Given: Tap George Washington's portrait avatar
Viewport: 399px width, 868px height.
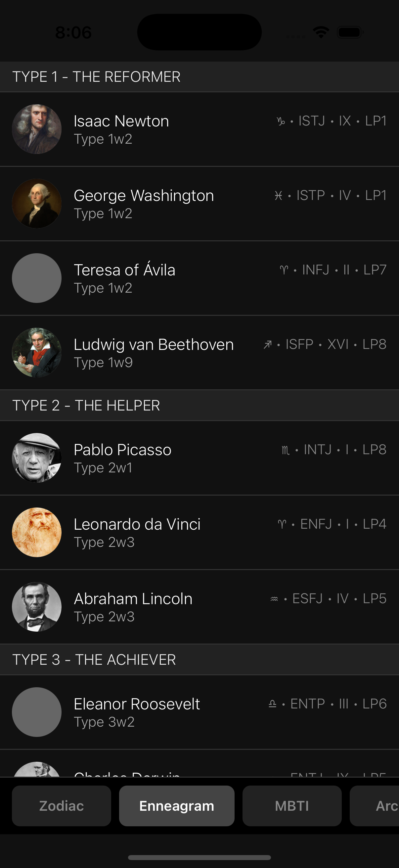Looking at the screenshot, I should click(37, 204).
